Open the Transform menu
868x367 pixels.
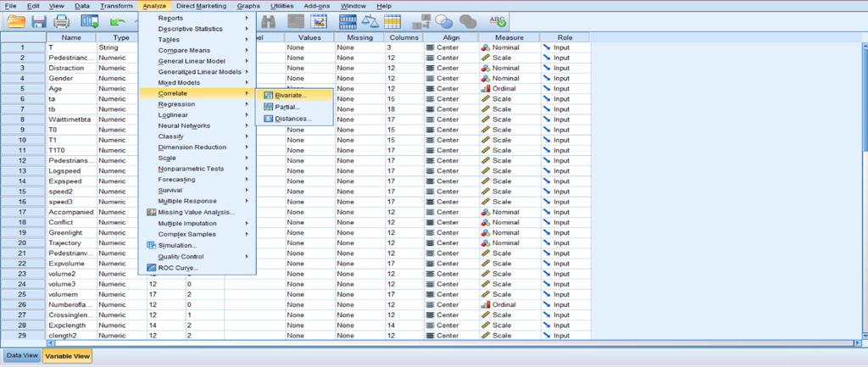pos(116,6)
